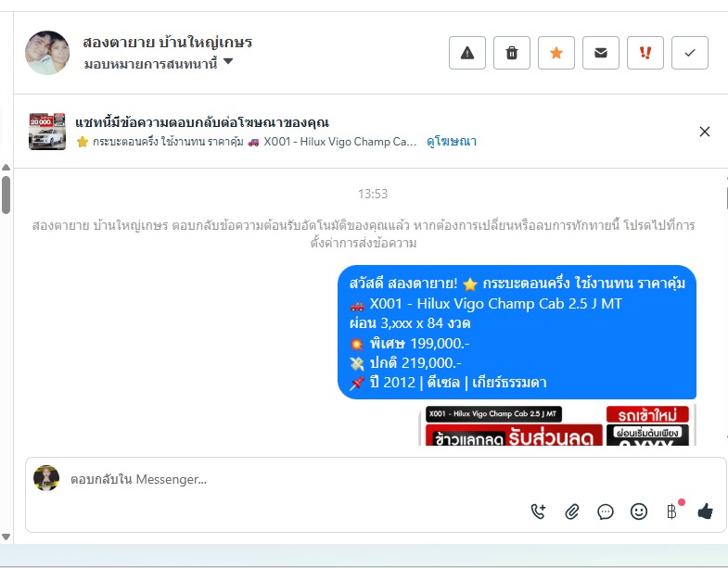The image size is (728, 568).
Task: Open the ad thumbnail in banner
Action: [47, 132]
